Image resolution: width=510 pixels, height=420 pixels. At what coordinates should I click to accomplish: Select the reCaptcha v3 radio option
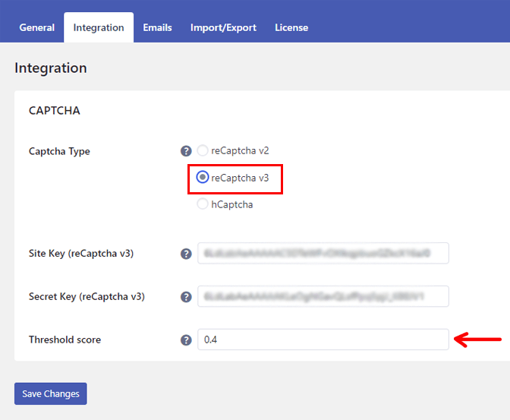[203, 178]
